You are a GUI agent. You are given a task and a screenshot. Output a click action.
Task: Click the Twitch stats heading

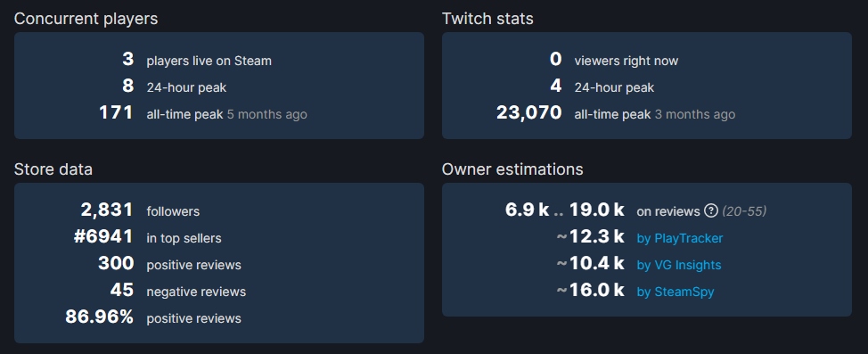(487, 19)
